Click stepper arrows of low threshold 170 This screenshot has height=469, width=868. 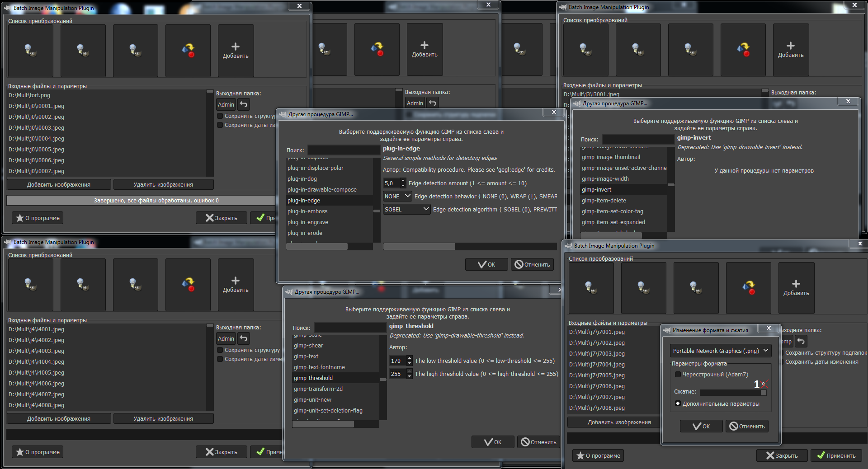(409, 361)
